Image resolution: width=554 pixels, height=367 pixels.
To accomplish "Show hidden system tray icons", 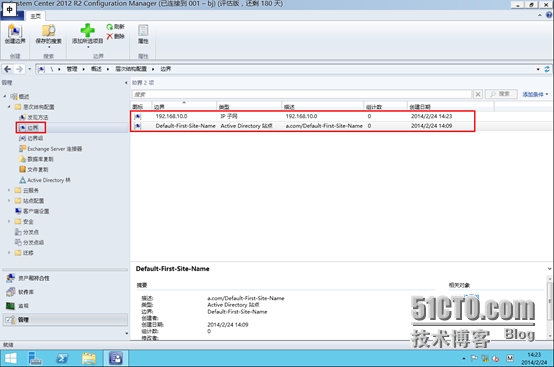I will (464, 359).
